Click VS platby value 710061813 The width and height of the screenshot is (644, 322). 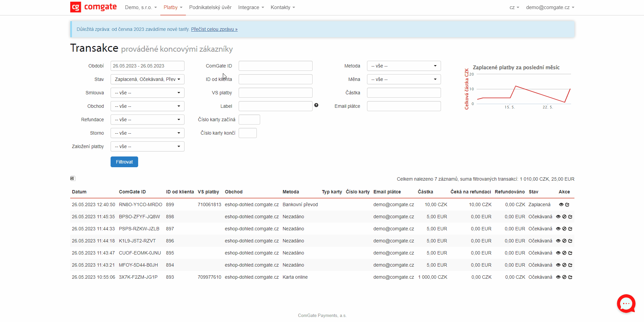pos(209,204)
